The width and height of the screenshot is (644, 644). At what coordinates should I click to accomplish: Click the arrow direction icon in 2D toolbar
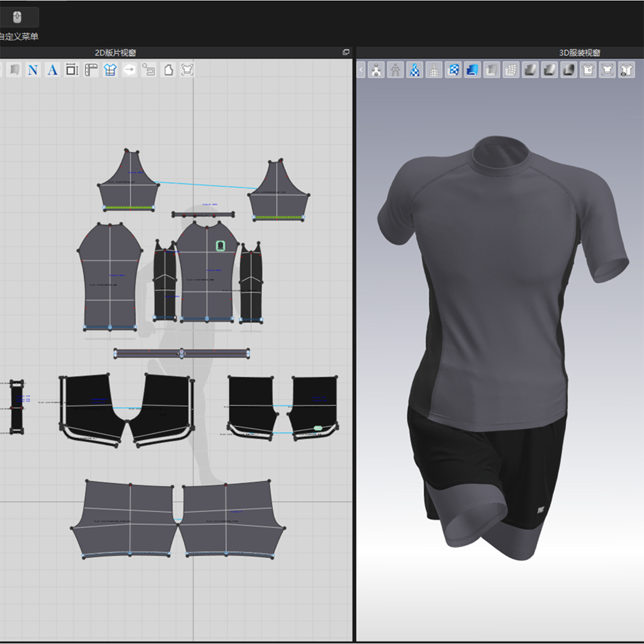pos(129,70)
